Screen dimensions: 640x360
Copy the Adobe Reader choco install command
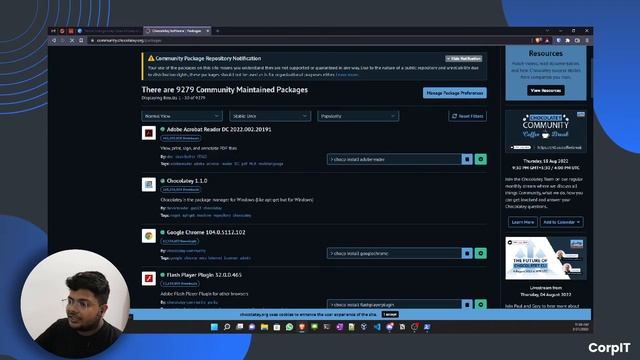click(467, 159)
